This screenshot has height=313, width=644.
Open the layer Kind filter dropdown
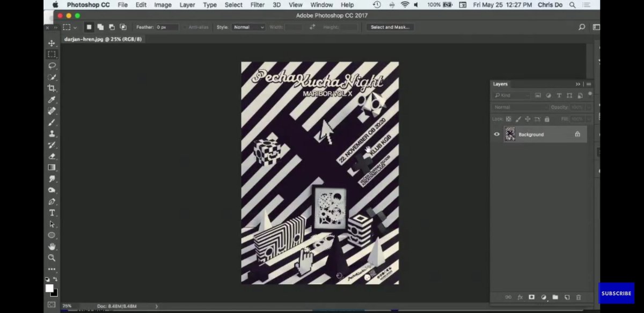[511, 95]
